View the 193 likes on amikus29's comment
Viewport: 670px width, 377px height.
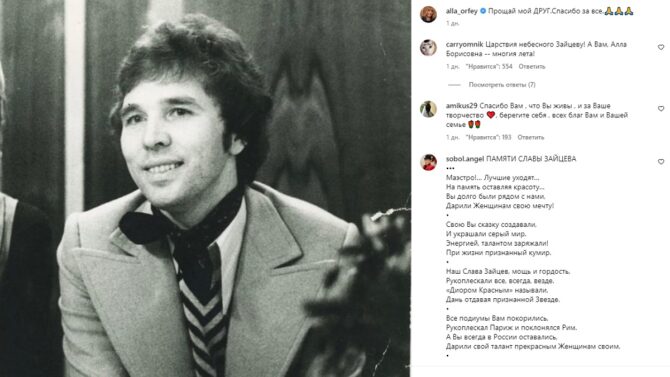coord(488,137)
